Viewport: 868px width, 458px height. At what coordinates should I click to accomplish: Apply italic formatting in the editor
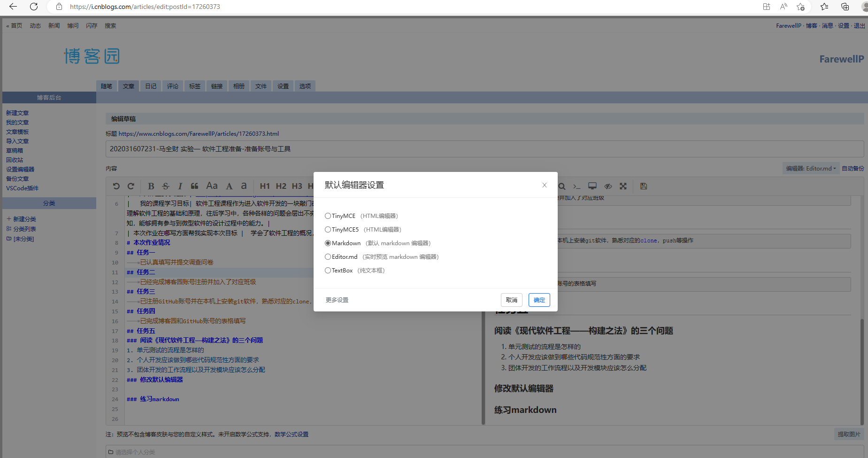[180, 186]
